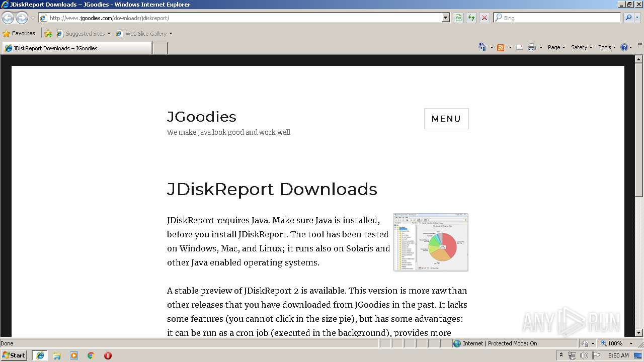Click the Internet Explorer taskbar icon
Image resolution: width=644 pixels, height=362 pixels.
tap(40, 355)
